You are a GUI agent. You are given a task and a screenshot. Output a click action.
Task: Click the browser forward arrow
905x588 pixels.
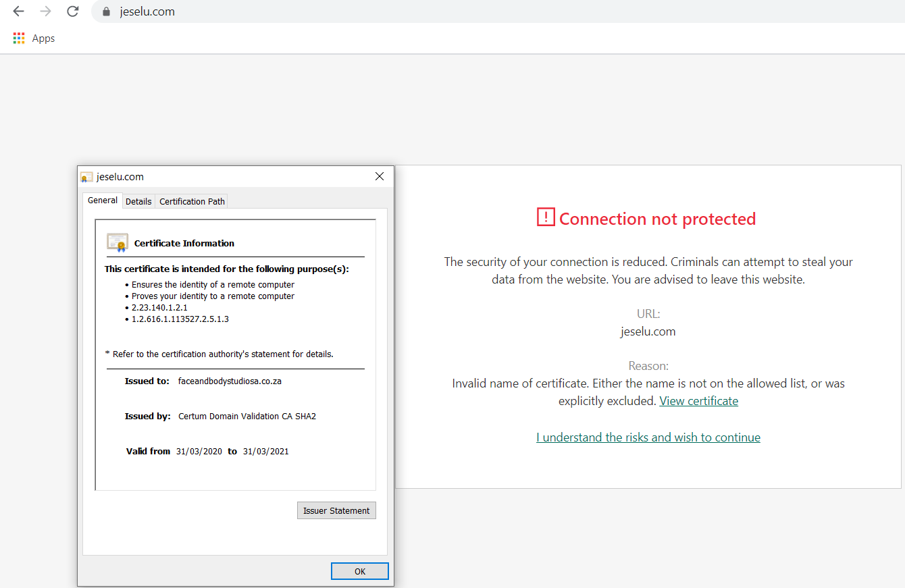coord(45,11)
